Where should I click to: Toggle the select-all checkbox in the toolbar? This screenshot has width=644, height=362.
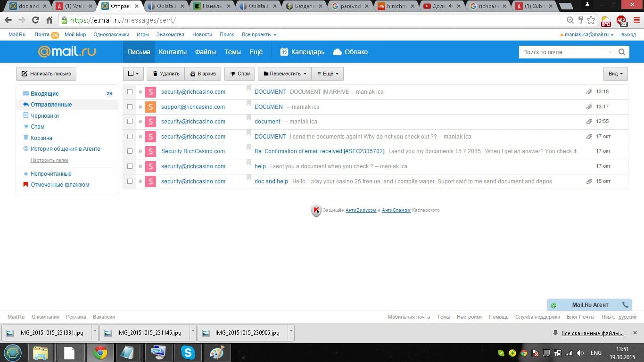tap(131, 74)
